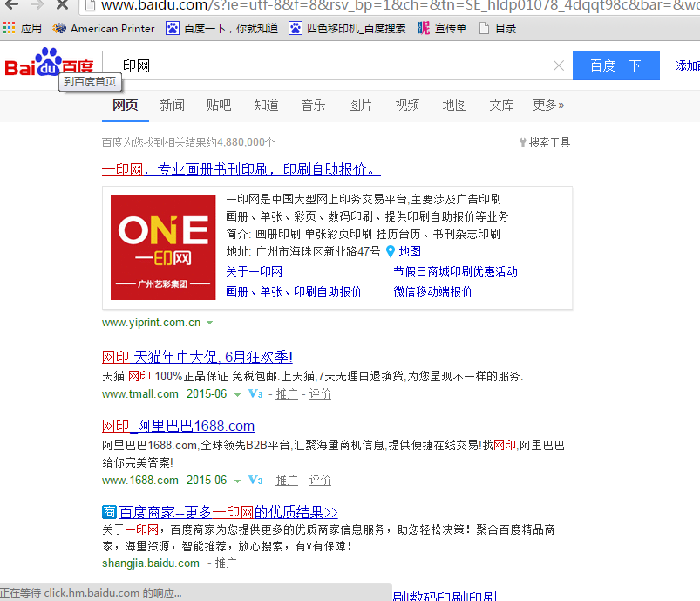Click the page icon in the address bar
The image size is (700, 601).
pos(90,5)
